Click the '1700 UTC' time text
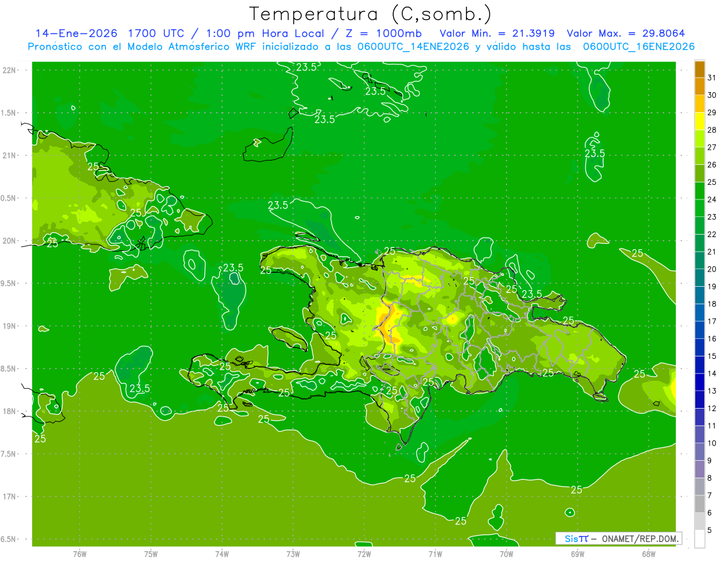This screenshot has height=562, width=728. pyautogui.click(x=156, y=33)
